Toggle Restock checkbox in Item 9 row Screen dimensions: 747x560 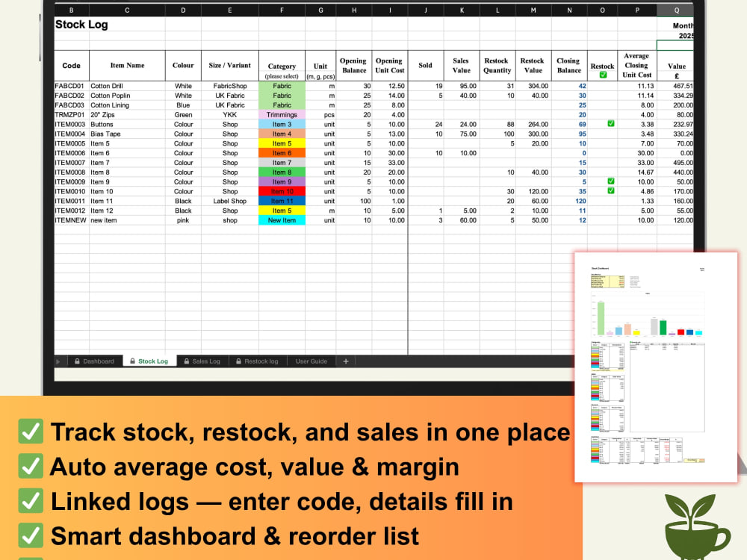pyautogui.click(x=611, y=181)
